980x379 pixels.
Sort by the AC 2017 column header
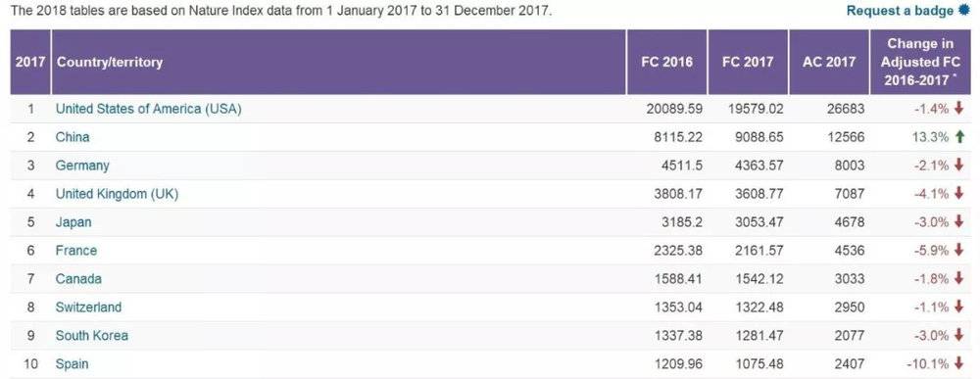pos(829,62)
